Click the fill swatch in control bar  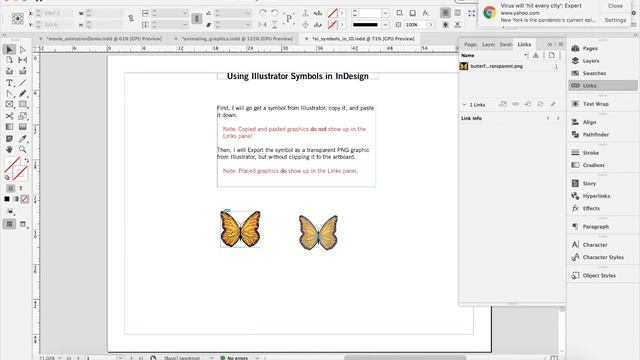(x=333, y=13)
